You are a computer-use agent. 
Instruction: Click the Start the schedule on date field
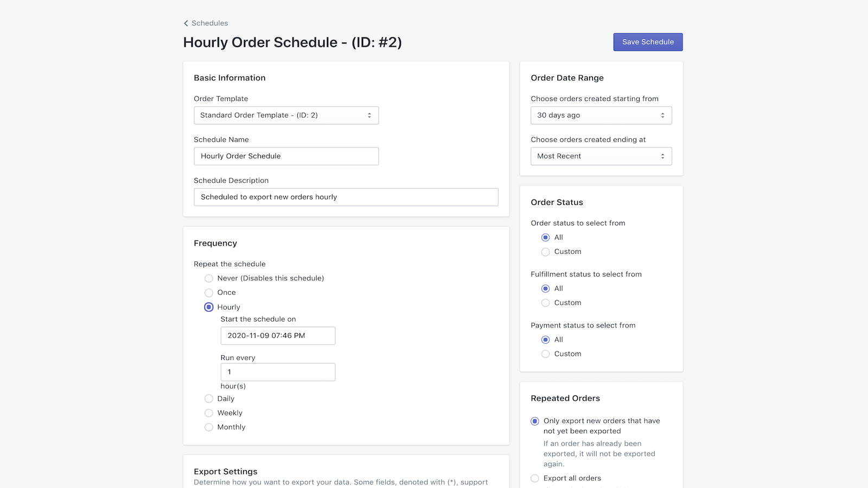tap(278, 336)
